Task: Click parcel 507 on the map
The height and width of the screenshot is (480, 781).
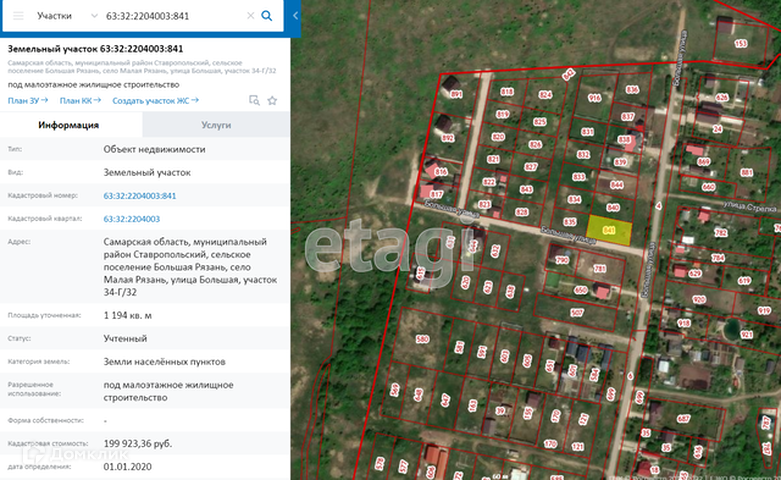Action: coord(577,313)
